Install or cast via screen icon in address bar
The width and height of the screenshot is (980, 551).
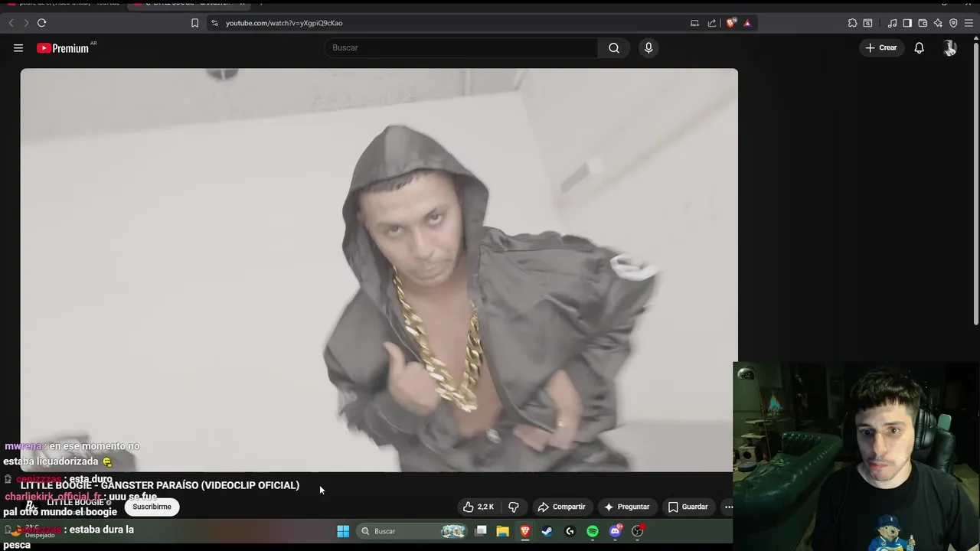click(694, 23)
